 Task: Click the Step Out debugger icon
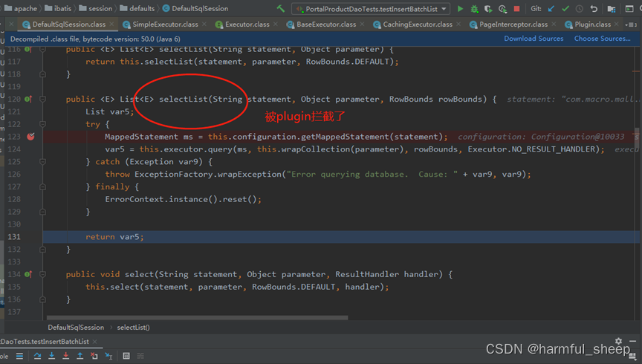pos(80,356)
